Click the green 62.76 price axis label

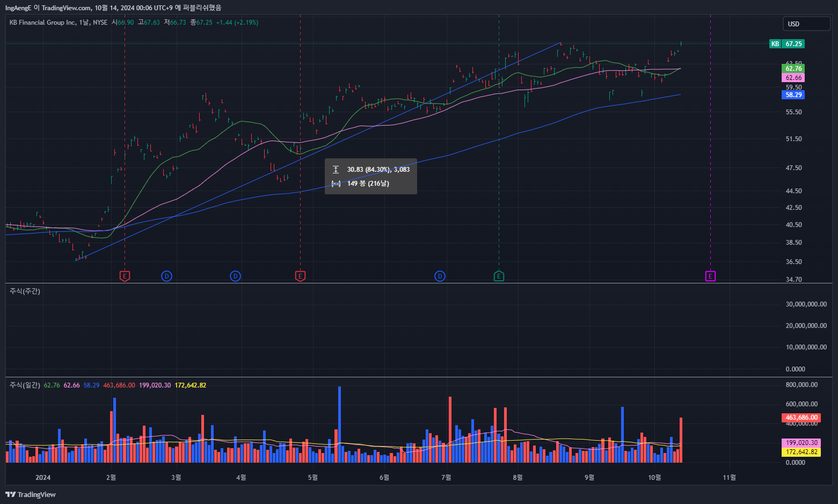click(x=793, y=68)
